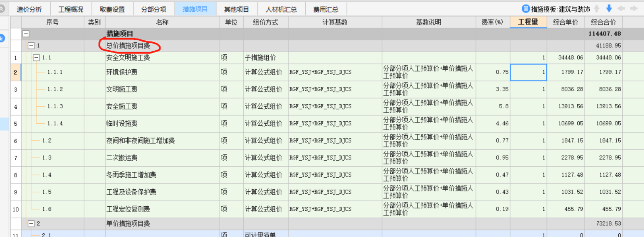This screenshot has height=237, width=644.
Task: Click the fee rate 4.46 cell
Action: (x=493, y=124)
